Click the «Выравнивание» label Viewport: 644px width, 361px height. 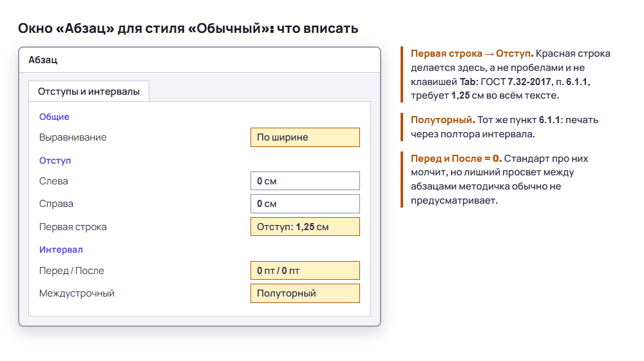point(73,137)
